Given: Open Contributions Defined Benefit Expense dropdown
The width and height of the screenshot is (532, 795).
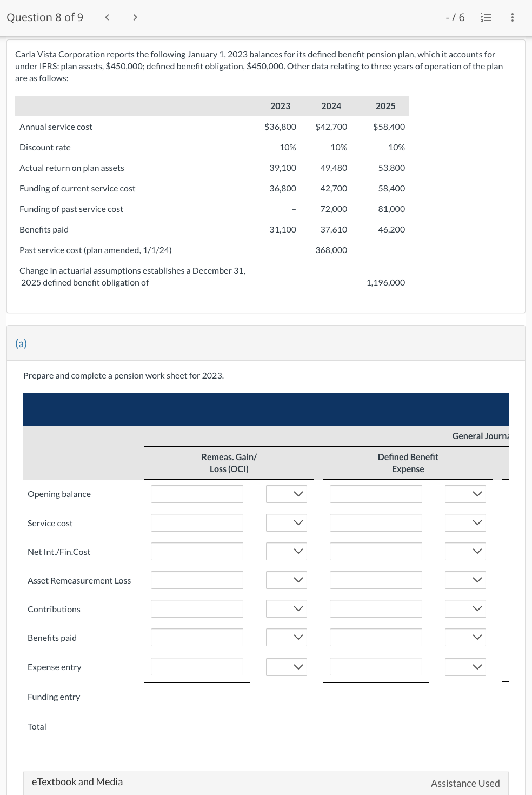Looking at the screenshot, I should tap(465, 608).
